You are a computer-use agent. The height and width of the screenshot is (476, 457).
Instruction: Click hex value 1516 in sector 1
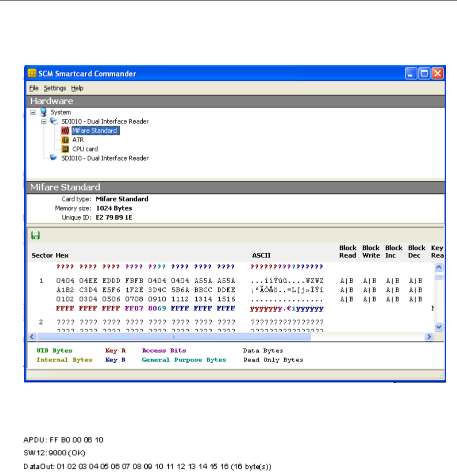(226, 299)
